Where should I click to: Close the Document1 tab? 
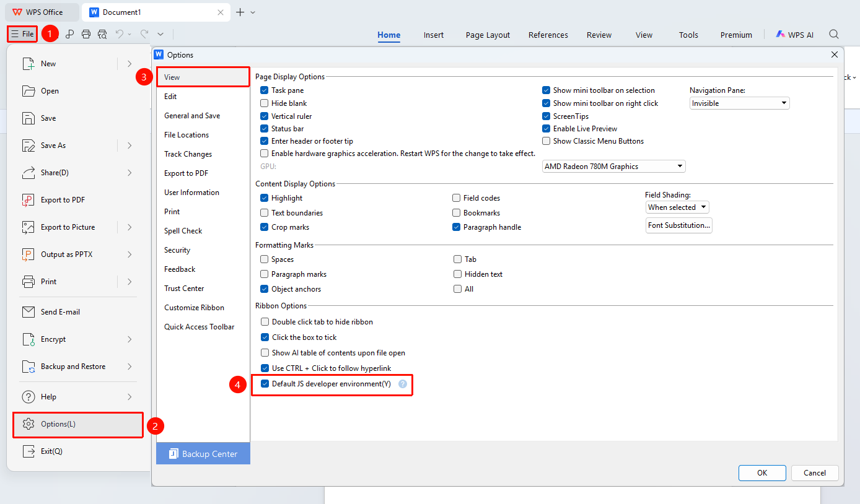(x=221, y=12)
